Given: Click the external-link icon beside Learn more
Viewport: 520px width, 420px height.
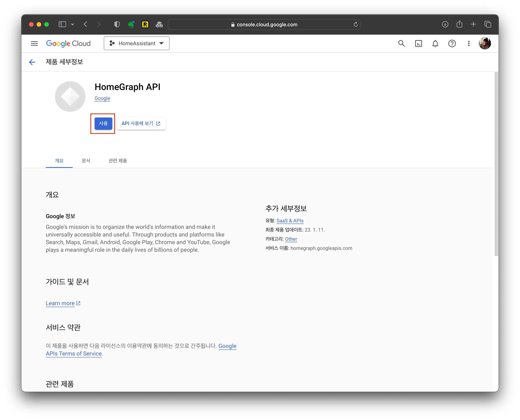Looking at the screenshot, I should [x=78, y=303].
